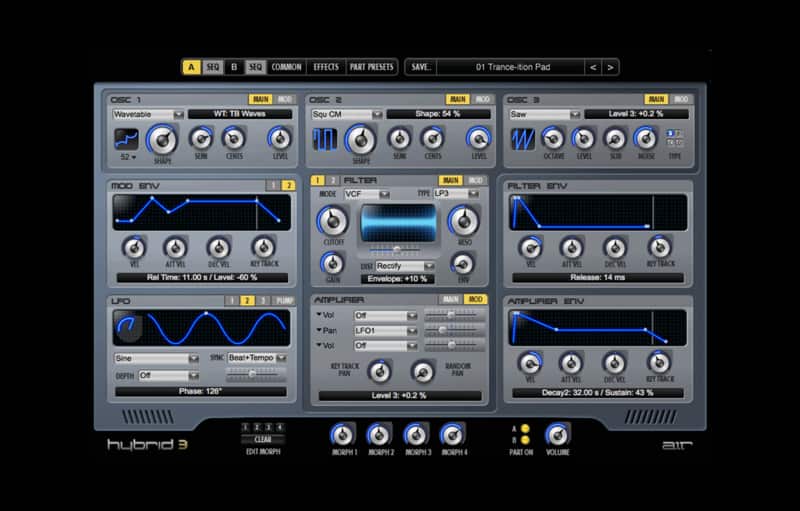Open Osc 1 wave number 52 dropdown
Image resolution: width=800 pixels, height=511 pixels.
tap(128, 157)
